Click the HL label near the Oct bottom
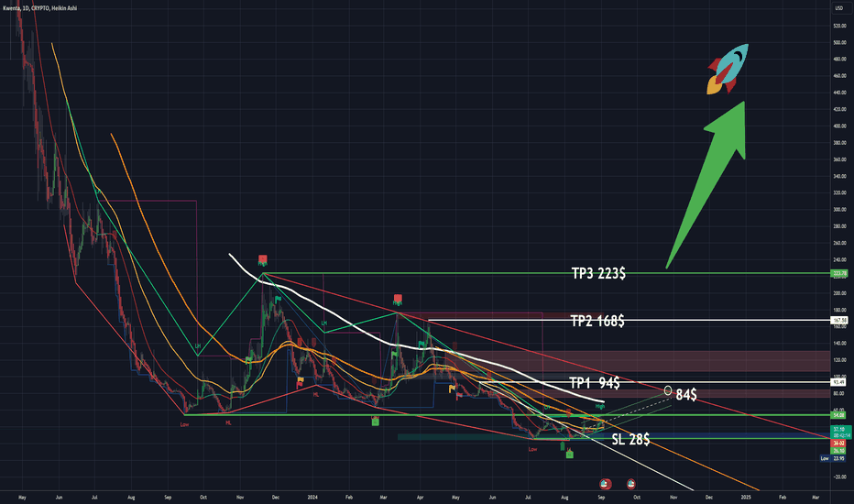Screen dimensions: 854x504 click(x=228, y=422)
